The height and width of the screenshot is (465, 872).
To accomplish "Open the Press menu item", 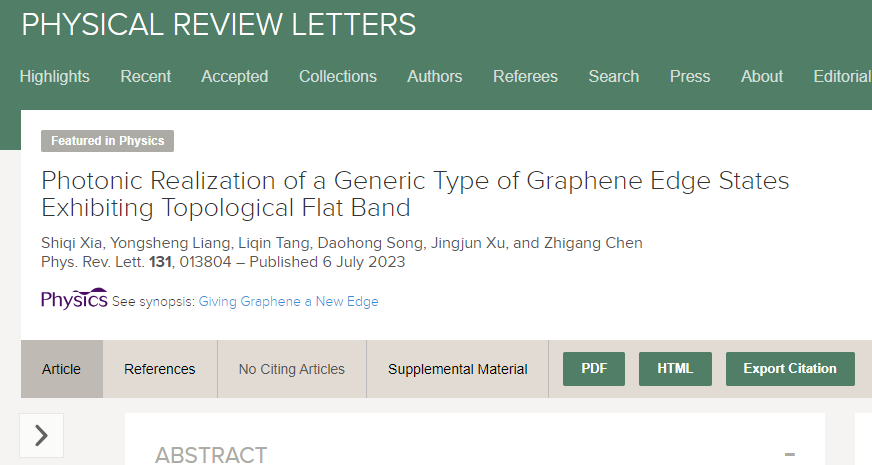I will [690, 76].
